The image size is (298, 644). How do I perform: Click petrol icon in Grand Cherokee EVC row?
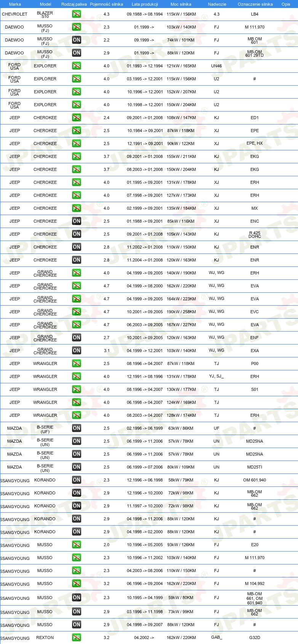77,312
